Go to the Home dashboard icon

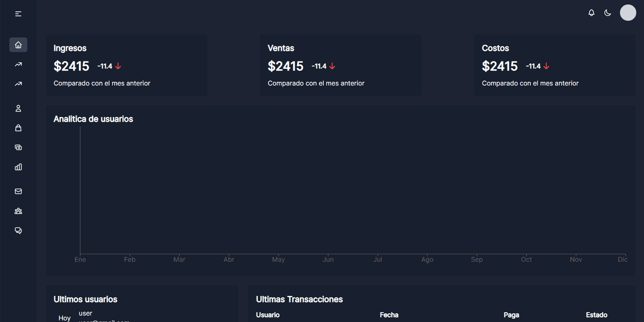[18, 45]
